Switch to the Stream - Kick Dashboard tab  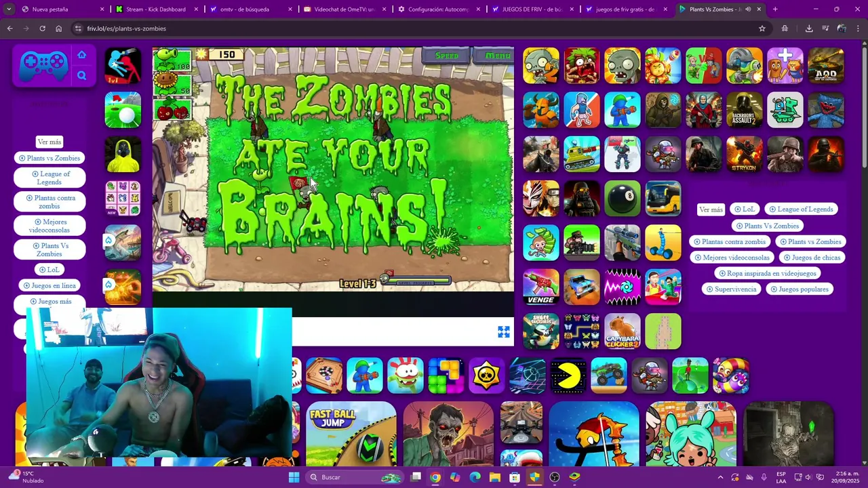[156, 9]
